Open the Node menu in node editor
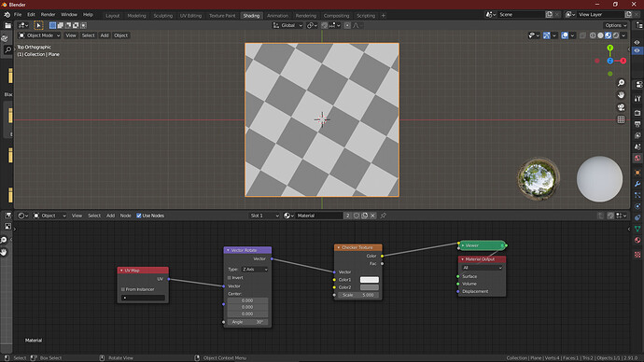This screenshot has width=644, height=362. pyautogui.click(x=125, y=216)
